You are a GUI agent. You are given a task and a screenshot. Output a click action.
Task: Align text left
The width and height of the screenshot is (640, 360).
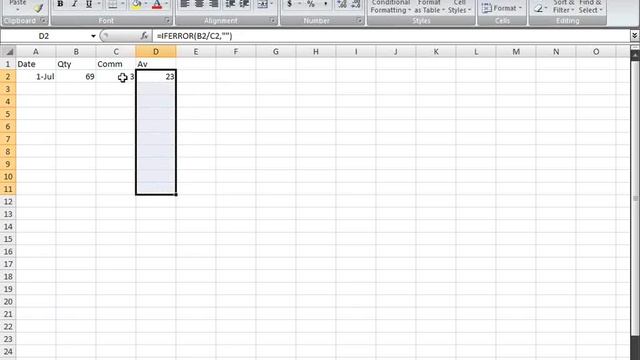pos(185,4)
